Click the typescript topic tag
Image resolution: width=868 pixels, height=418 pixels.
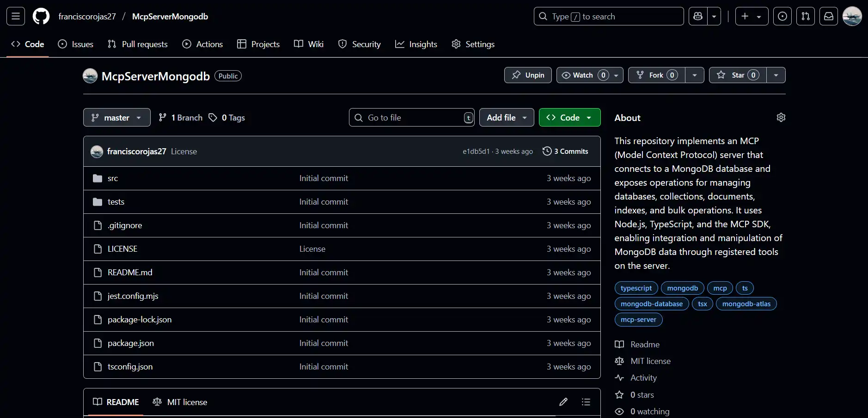click(x=636, y=288)
